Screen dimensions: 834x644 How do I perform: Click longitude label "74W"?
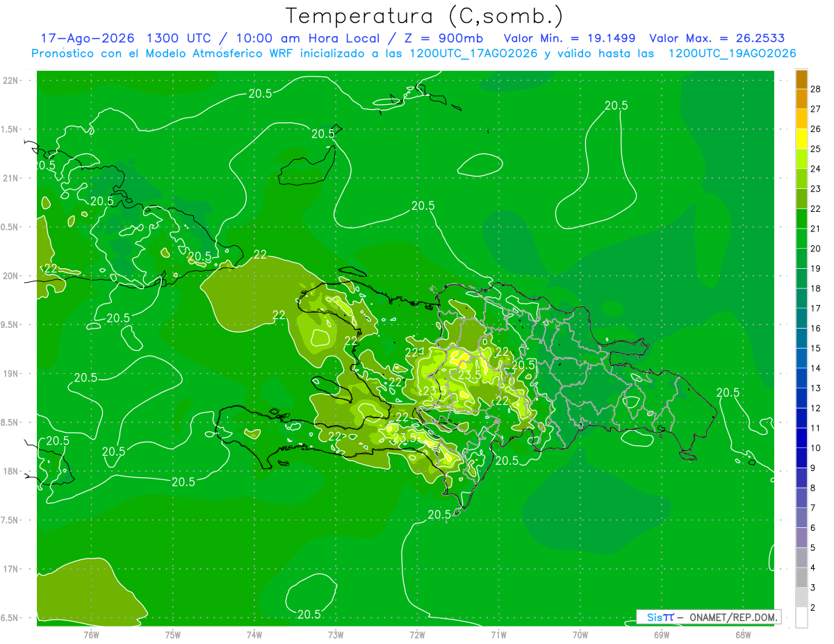(254, 634)
